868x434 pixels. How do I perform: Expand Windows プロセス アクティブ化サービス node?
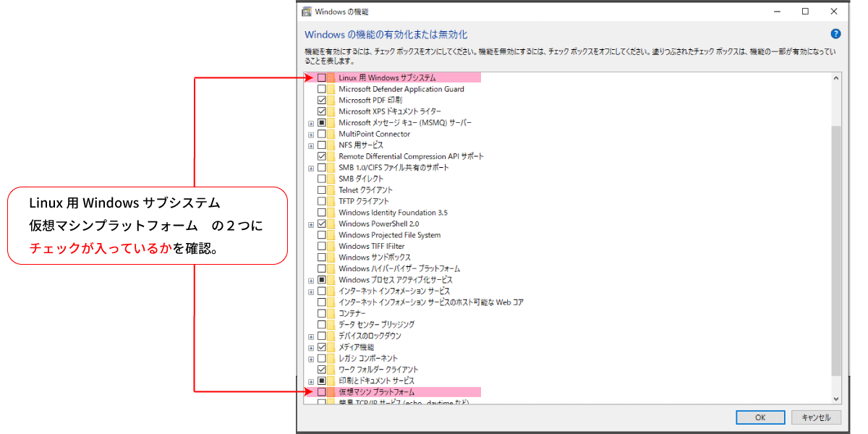point(311,280)
